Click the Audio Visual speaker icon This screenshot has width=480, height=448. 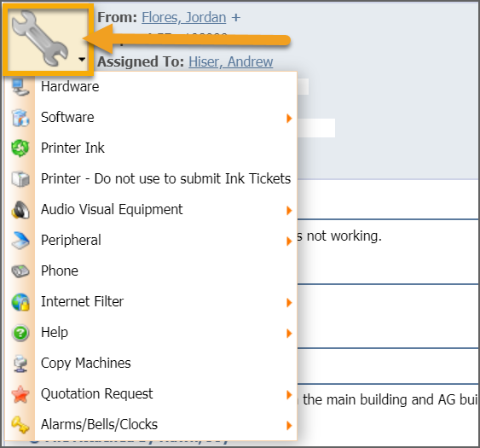pyautogui.click(x=20, y=210)
